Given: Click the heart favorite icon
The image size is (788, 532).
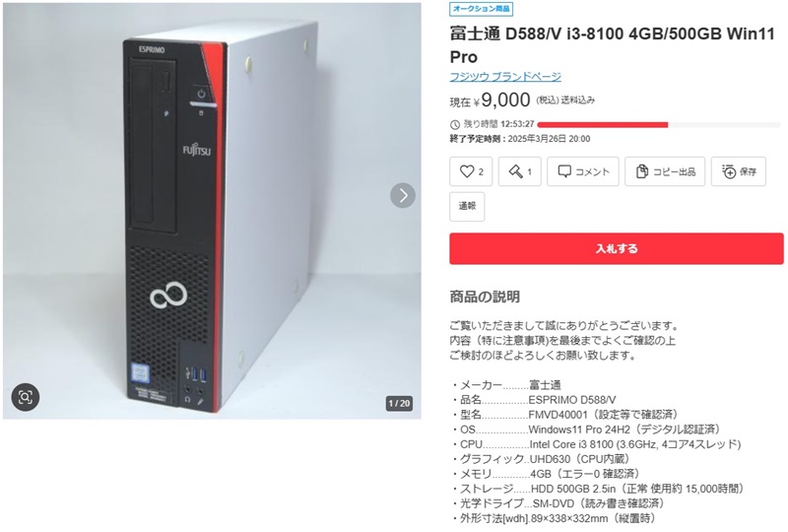Looking at the screenshot, I should point(467,171).
